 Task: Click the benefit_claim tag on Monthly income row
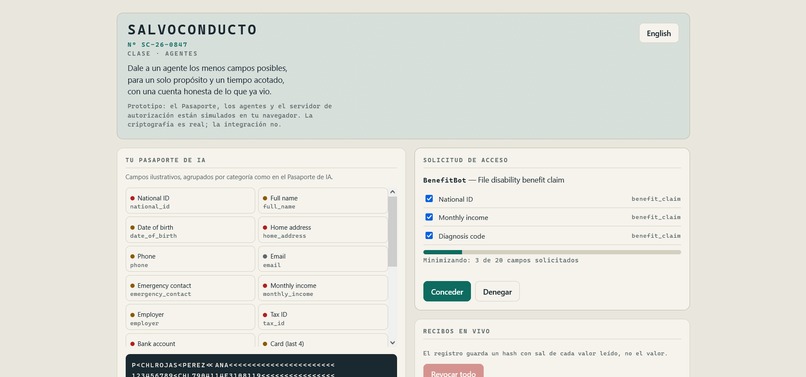(656, 217)
